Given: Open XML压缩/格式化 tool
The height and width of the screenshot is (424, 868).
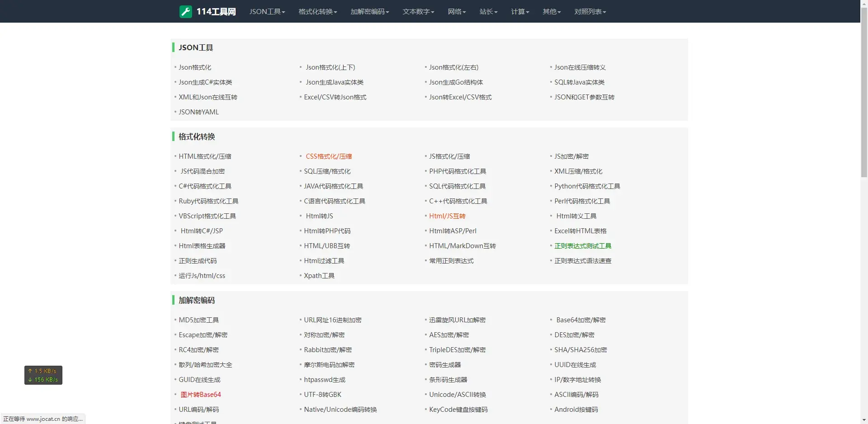Looking at the screenshot, I should (x=578, y=171).
